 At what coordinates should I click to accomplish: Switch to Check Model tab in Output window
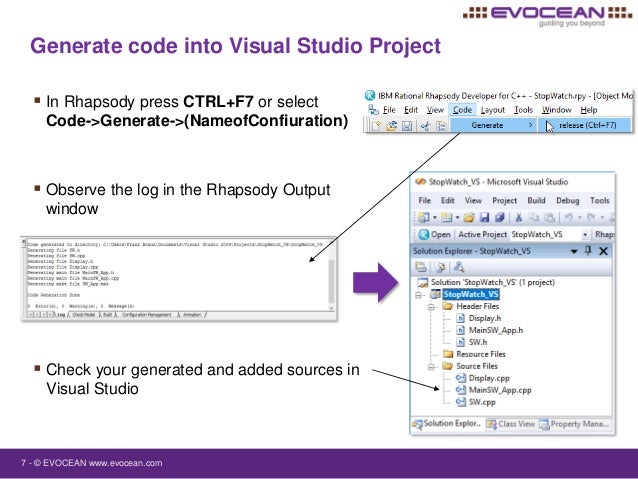[84, 315]
